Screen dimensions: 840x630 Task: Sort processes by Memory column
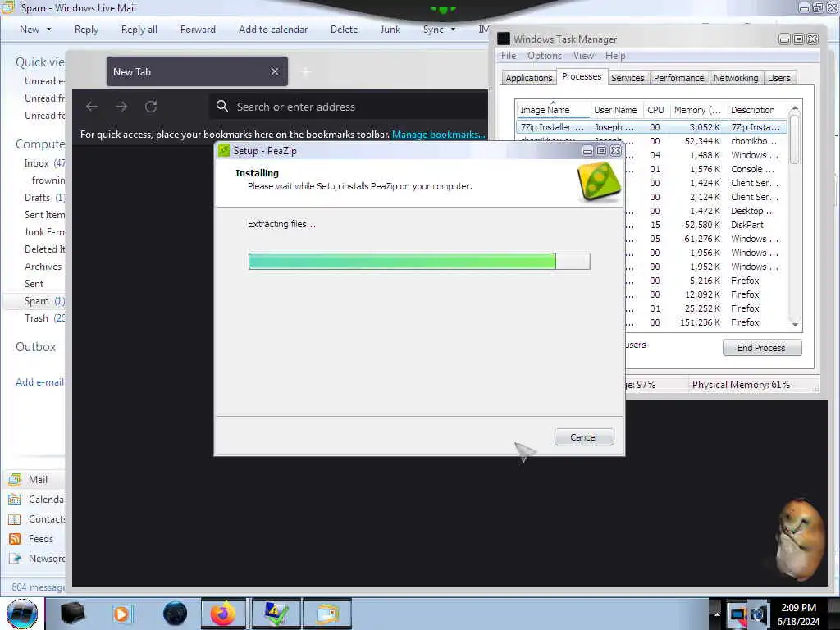697,110
